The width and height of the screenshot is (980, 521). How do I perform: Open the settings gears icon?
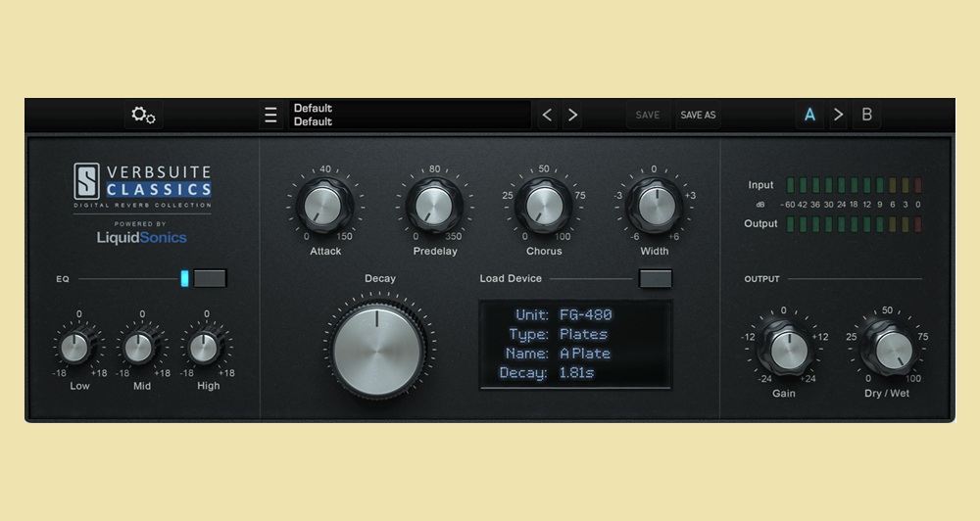pos(143,115)
